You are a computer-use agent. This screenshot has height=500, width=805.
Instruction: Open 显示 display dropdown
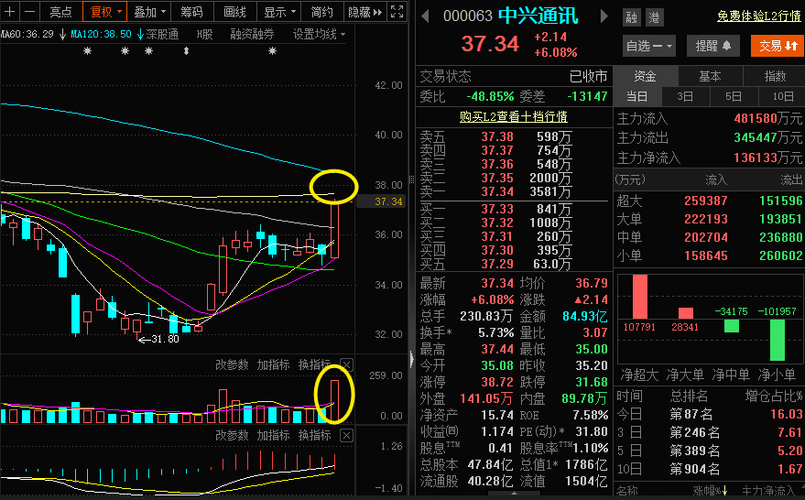pyautogui.click(x=280, y=11)
